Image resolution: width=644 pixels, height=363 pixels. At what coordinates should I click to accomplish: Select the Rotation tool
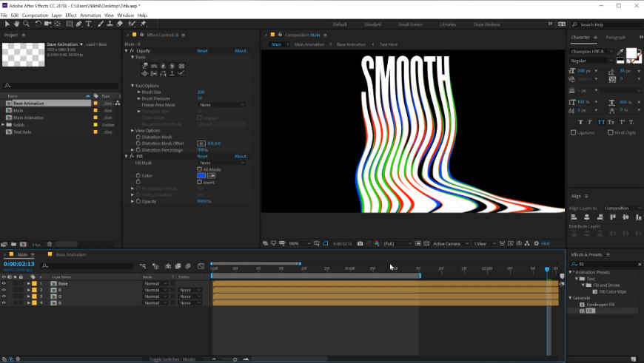pyautogui.click(x=38, y=24)
